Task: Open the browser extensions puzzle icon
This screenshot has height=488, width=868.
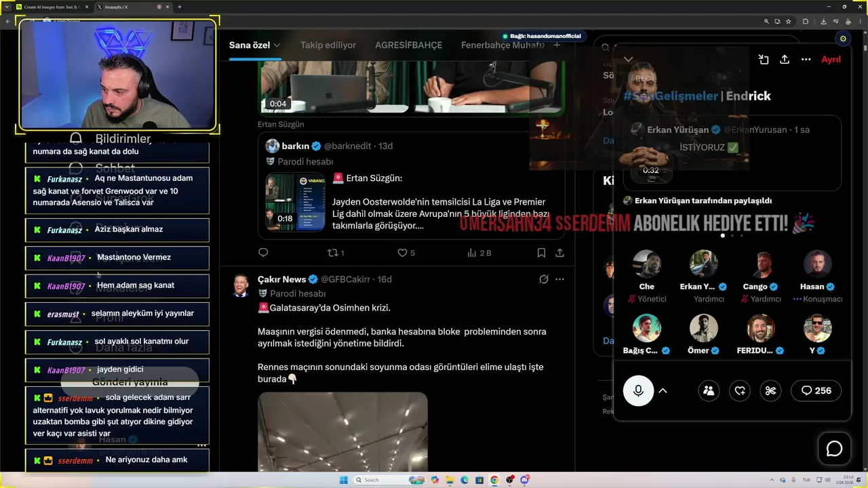Action: (806, 21)
